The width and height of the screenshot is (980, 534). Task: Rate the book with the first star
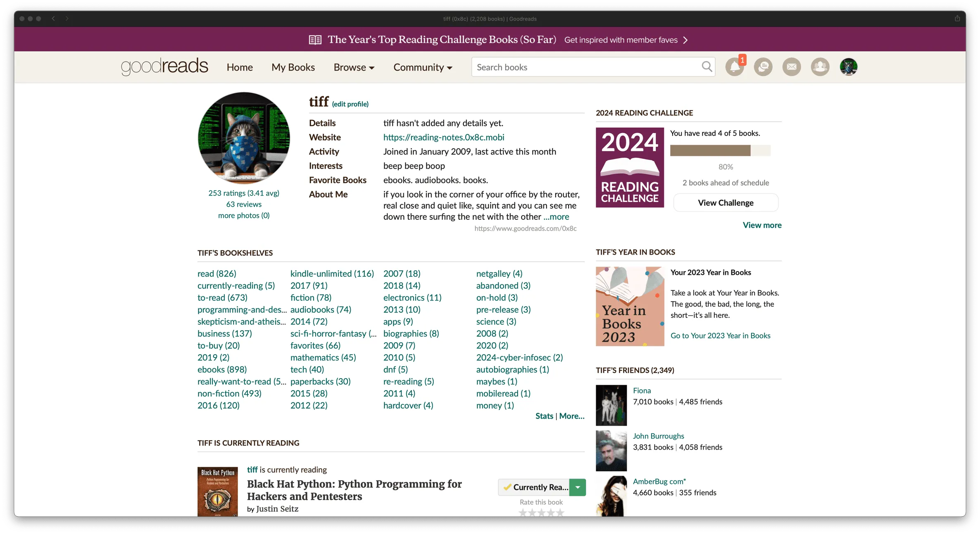[523, 513]
